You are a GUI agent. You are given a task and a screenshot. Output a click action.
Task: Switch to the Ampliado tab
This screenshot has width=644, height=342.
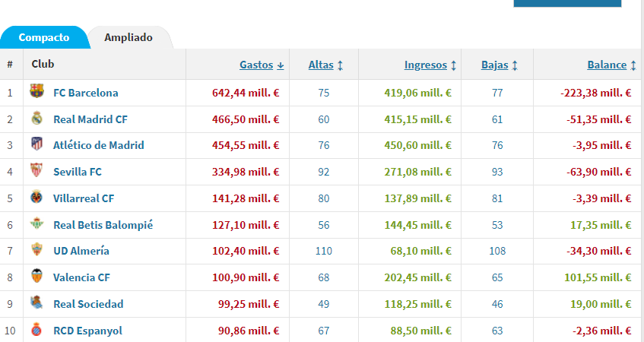128,37
